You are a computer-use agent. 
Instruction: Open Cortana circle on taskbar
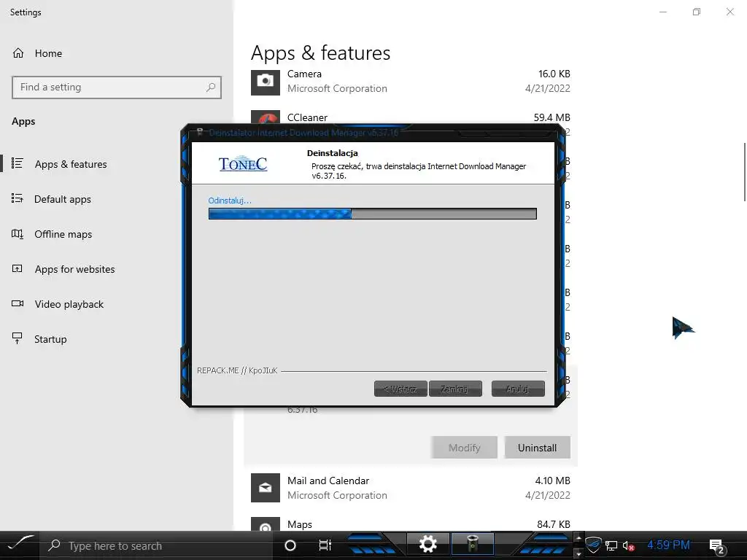pos(290,545)
